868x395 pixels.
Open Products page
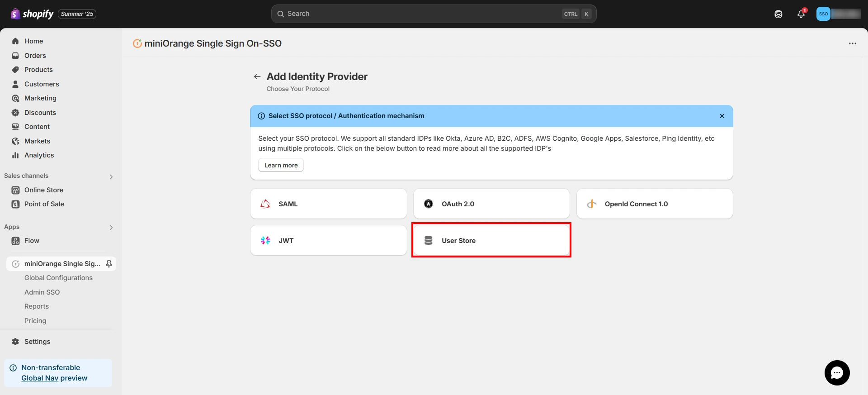click(x=38, y=70)
